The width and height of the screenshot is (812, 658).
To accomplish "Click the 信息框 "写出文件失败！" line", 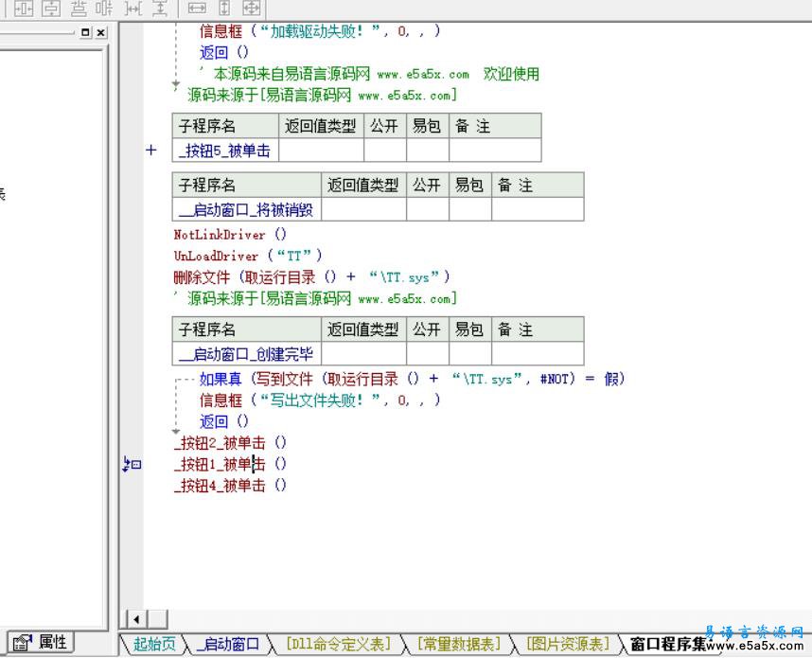I will pos(320,400).
